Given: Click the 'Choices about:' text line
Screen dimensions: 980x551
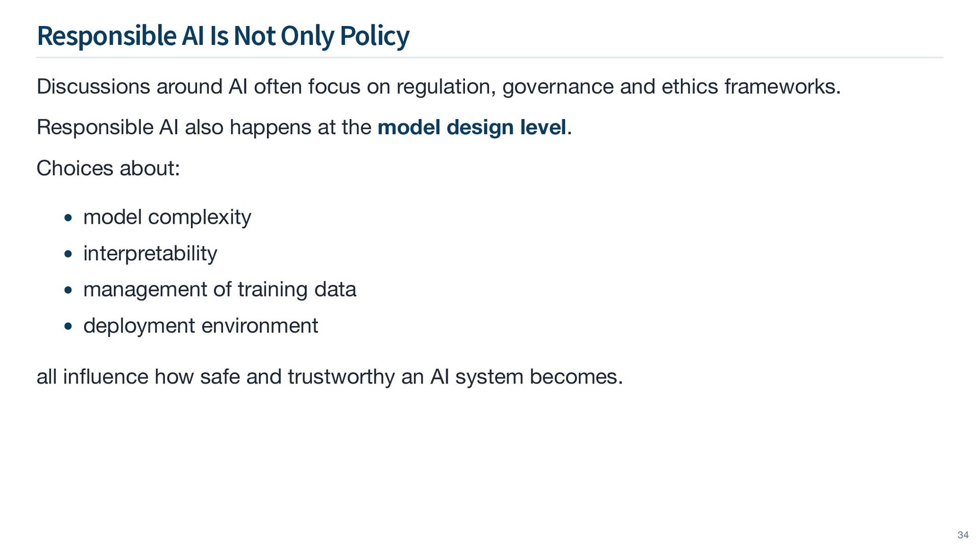Looking at the screenshot, I should (108, 169).
